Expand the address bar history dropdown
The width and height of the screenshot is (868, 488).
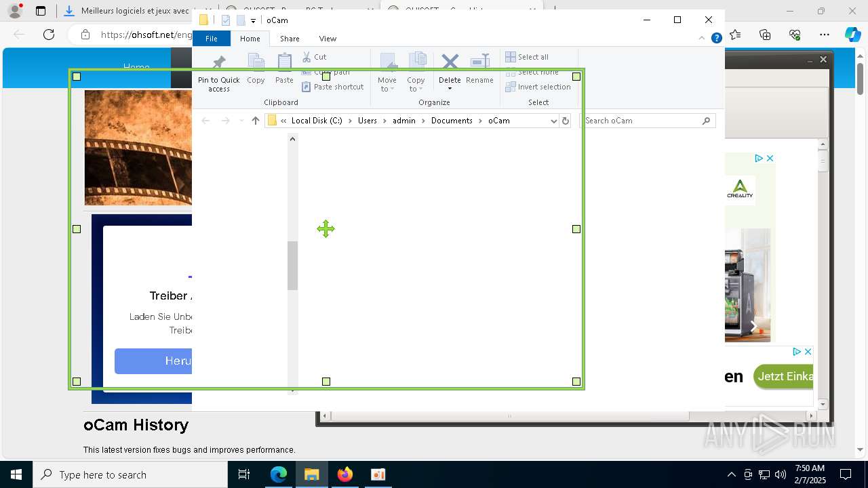(553, 121)
